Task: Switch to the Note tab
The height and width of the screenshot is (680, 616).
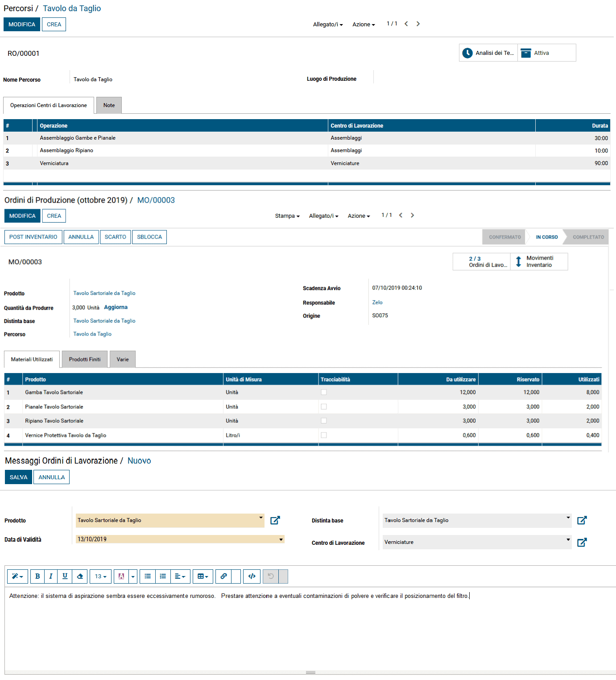Action: (109, 105)
